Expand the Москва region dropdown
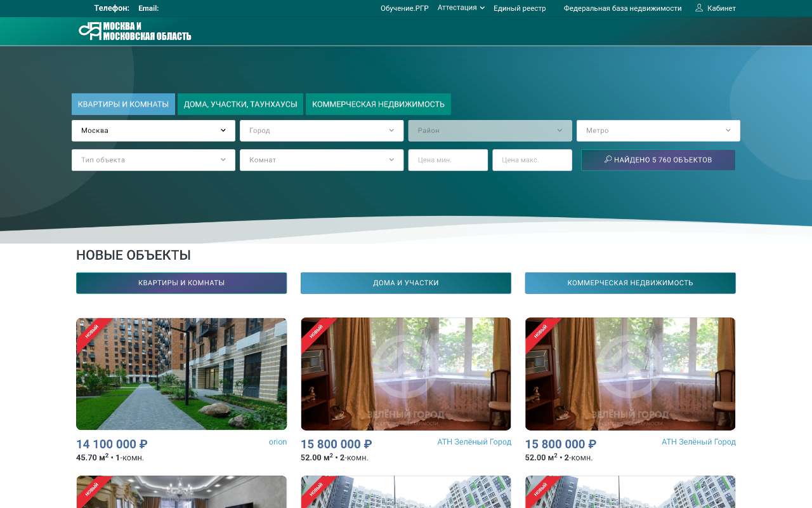 pyautogui.click(x=154, y=131)
